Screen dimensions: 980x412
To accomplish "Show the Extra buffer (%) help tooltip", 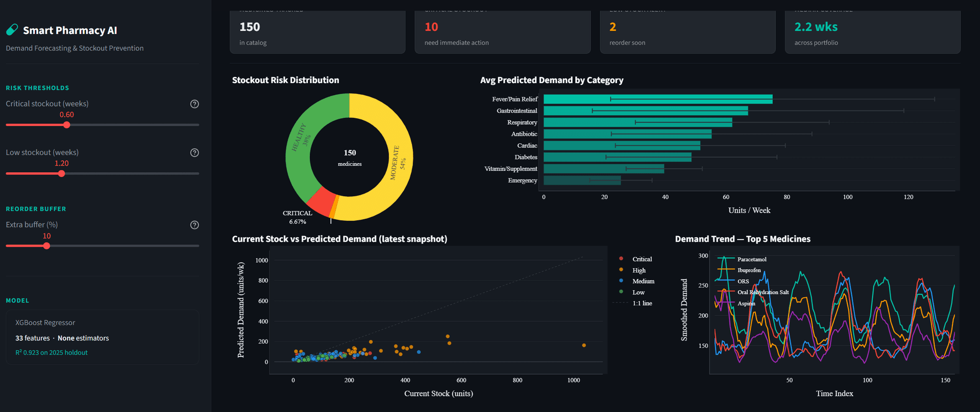I will (194, 225).
